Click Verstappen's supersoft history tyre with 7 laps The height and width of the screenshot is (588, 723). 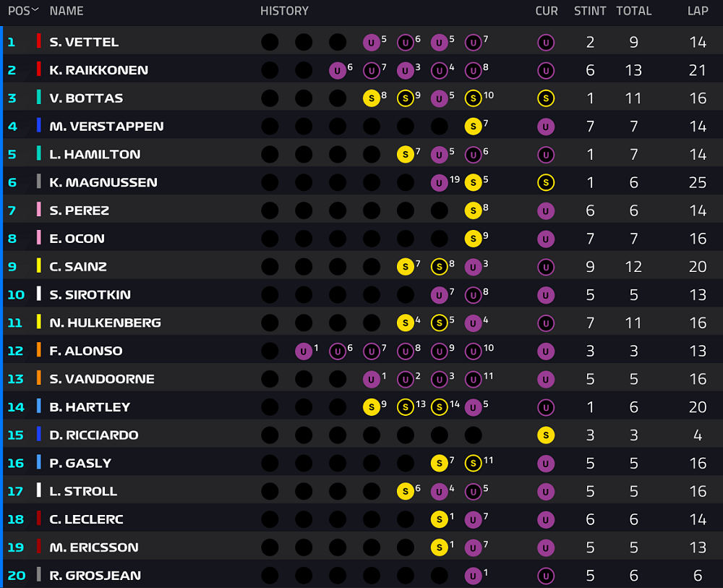(x=473, y=127)
